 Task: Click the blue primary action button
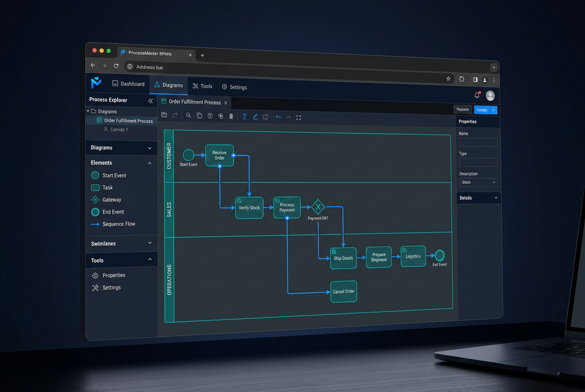click(482, 110)
